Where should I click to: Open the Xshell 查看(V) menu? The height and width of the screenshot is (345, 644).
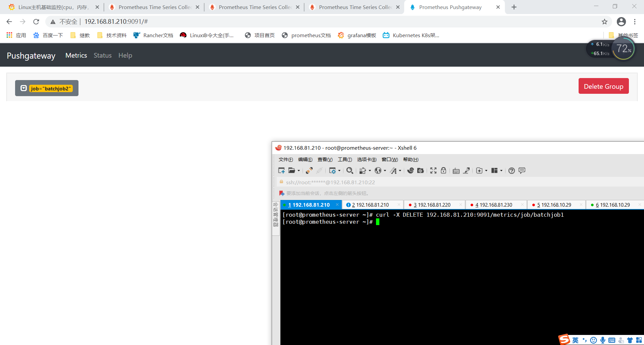[324, 159]
